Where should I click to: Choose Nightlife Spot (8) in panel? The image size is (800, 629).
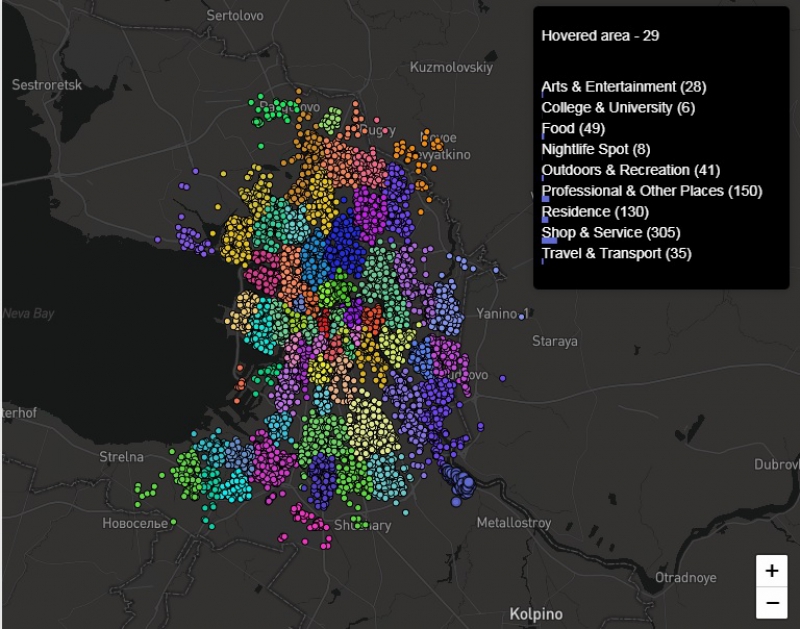point(595,150)
